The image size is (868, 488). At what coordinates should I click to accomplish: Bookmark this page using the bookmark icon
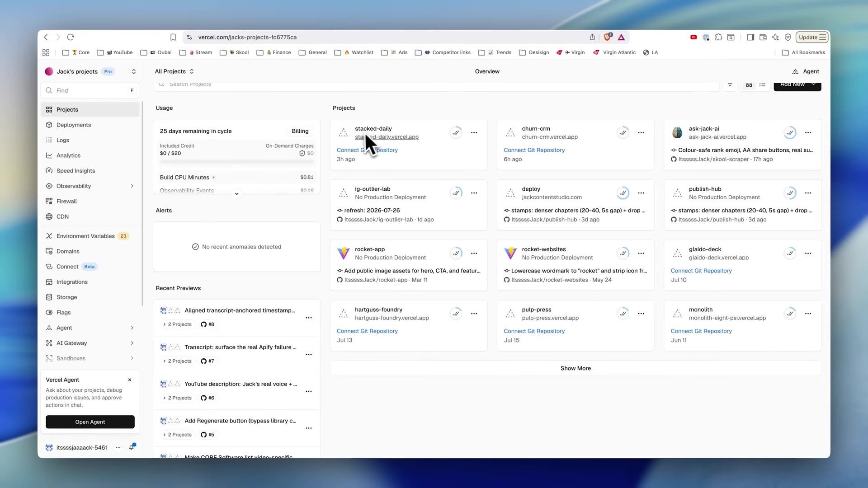(173, 37)
